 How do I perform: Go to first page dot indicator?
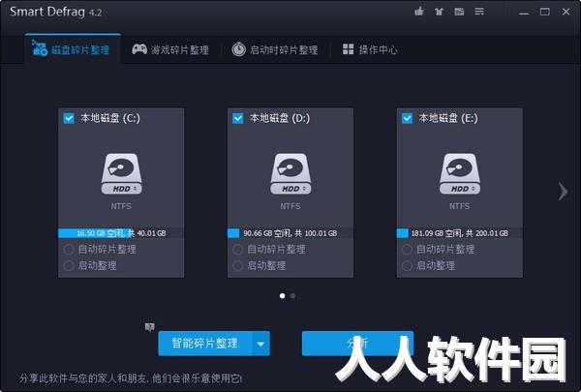[x=283, y=295]
